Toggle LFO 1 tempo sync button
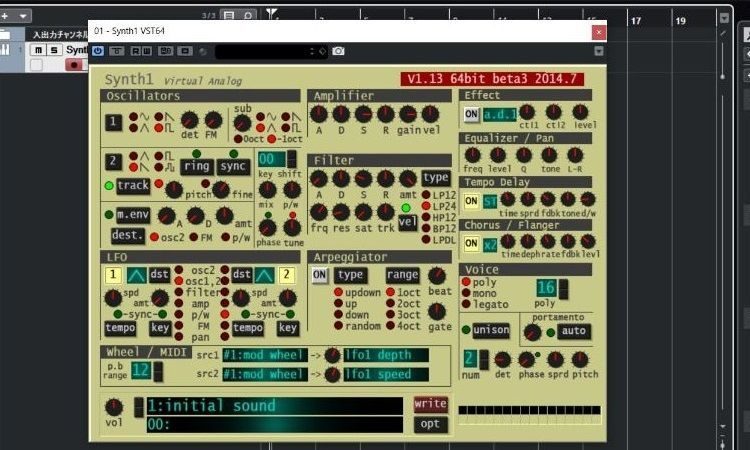Viewport: 750px width, 450px height. tap(120, 328)
